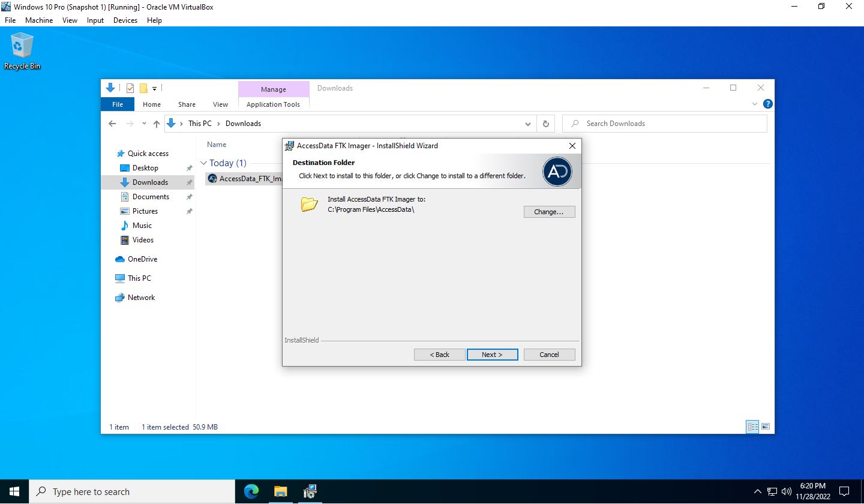Open Customize Quick Access Toolbar dropdown
Screen dimensions: 864x504
tap(154, 89)
